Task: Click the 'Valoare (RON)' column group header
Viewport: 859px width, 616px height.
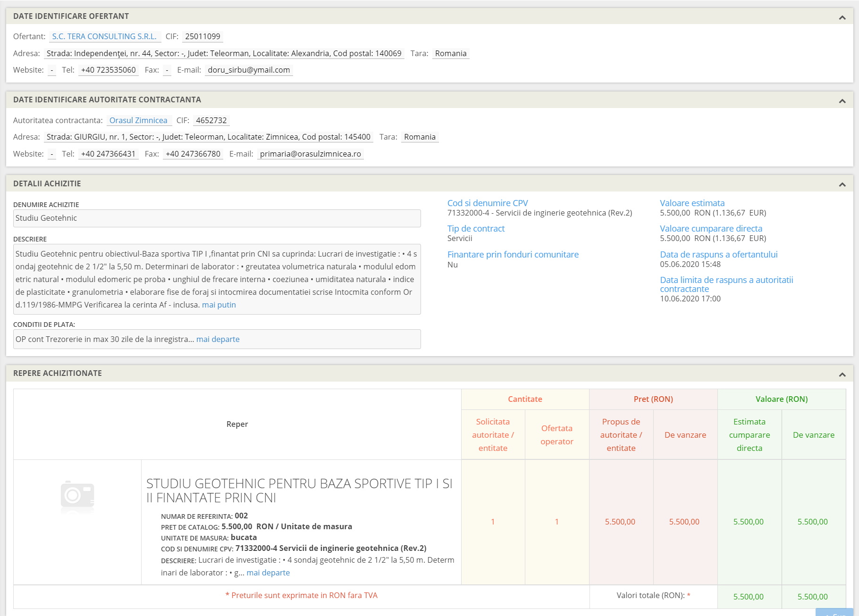Action: [782, 399]
